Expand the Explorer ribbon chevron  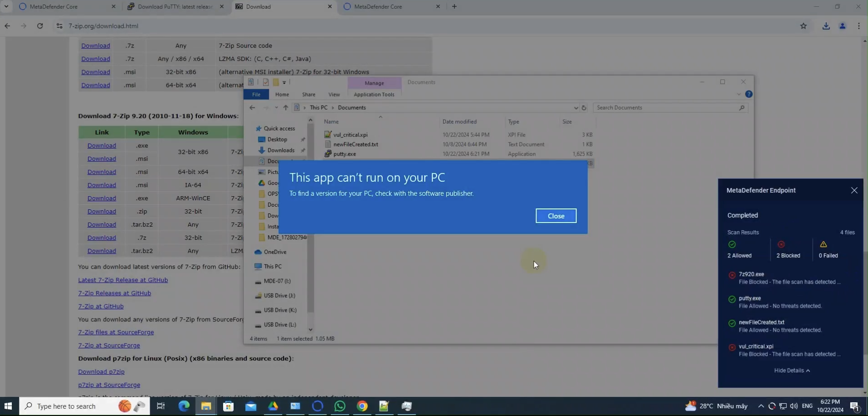pos(739,94)
